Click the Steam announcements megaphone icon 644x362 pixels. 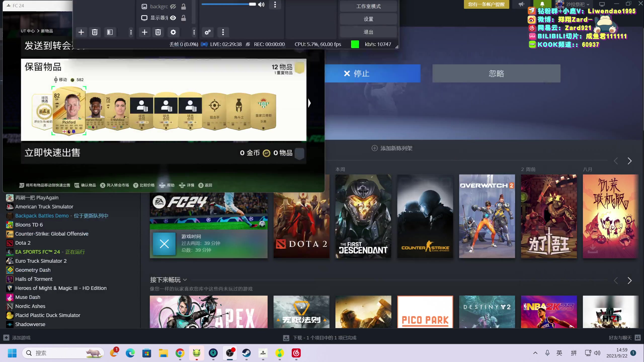pyautogui.click(x=521, y=4)
